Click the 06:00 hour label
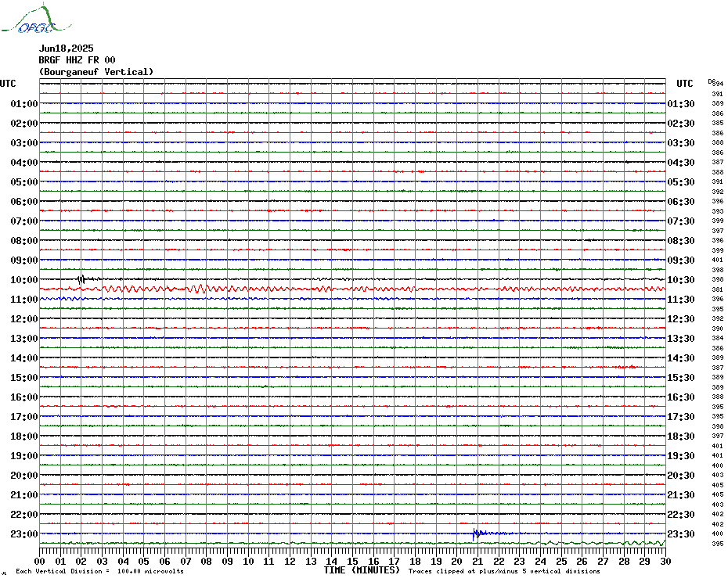Image resolution: width=728 pixels, height=582 pixels. click(24, 201)
